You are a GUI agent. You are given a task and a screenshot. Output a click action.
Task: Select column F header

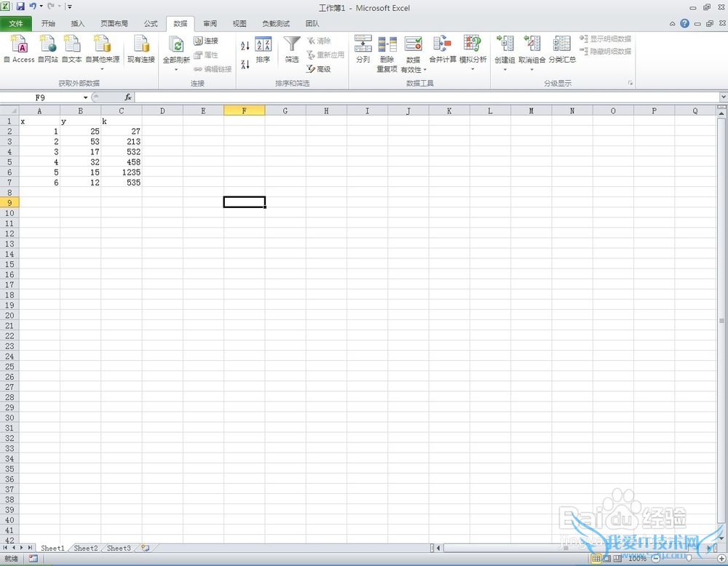(x=244, y=111)
